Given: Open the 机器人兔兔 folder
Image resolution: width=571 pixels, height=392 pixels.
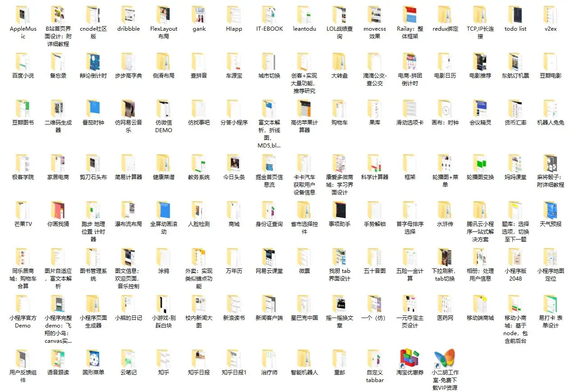Looking at the screenshot, I should pyautogui.click(x=551, y=108).
